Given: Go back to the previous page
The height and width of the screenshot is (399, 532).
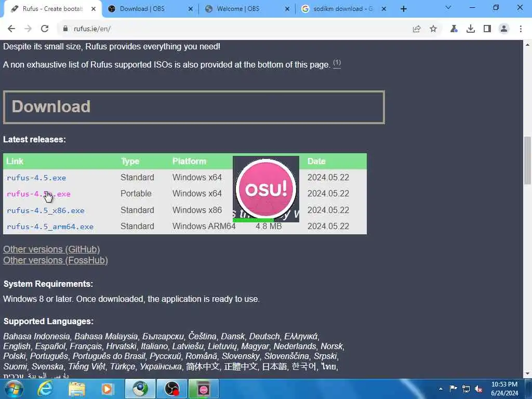Looking at the screenshot, I should point(11,29).
